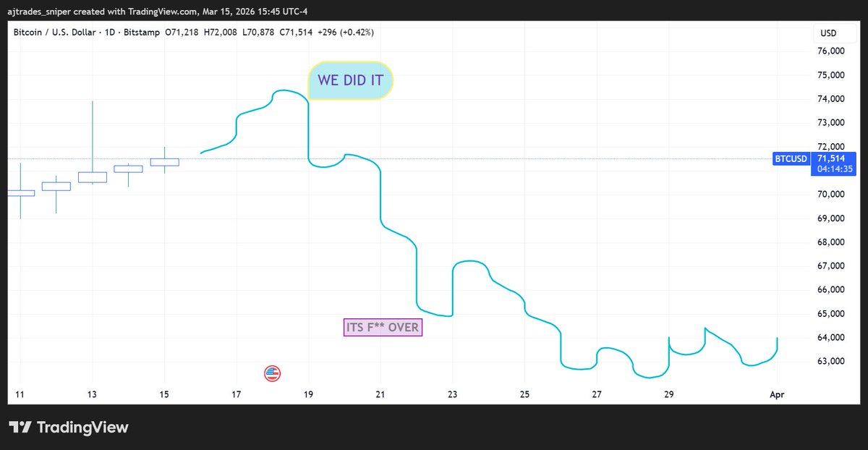The width and height of the screenshot is (868, 450).
Task: Click the March 12 candlestick
Action: point(56,186)
